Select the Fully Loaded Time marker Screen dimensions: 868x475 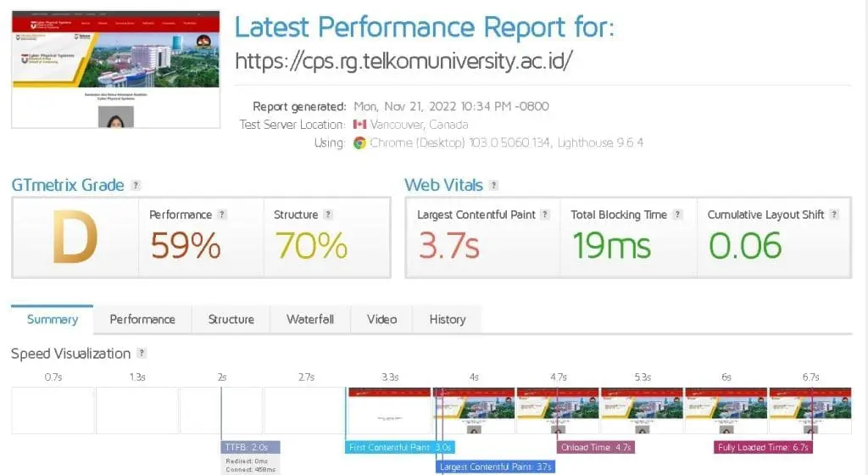coord(764,447)
